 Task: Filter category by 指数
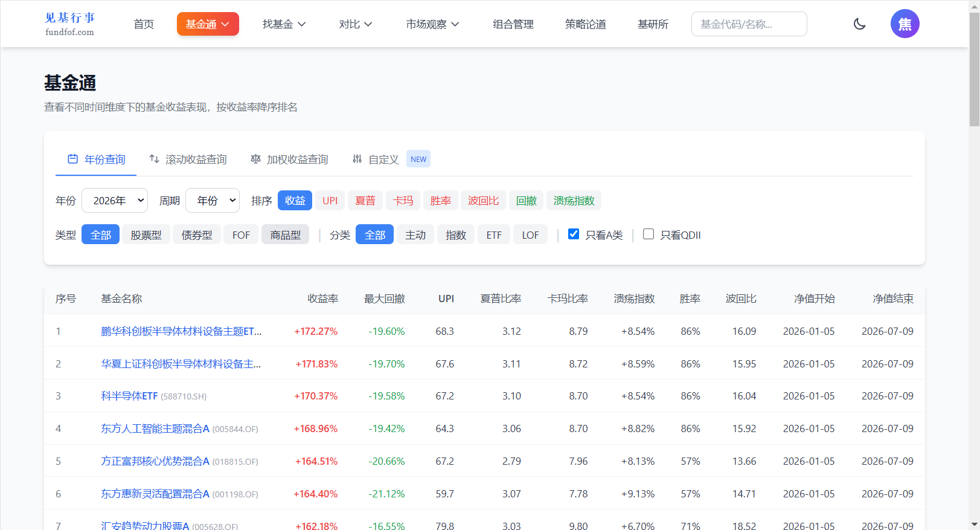(456, 234)
